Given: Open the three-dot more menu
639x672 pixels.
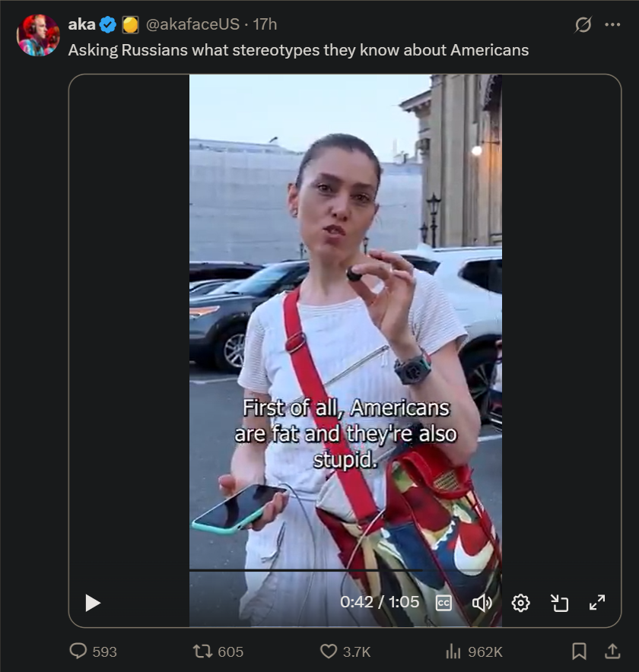Looking at the screenshot, I should click(612, 24).
